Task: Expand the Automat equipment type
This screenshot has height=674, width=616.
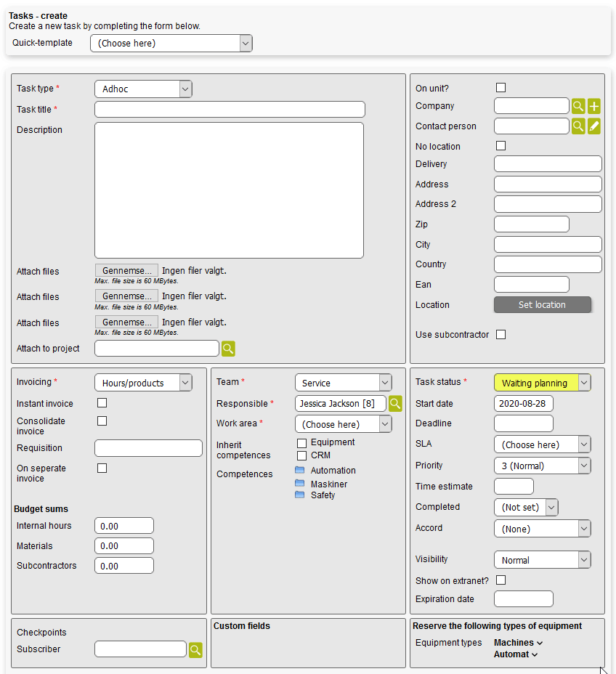Action: click(x=516, y=654)
